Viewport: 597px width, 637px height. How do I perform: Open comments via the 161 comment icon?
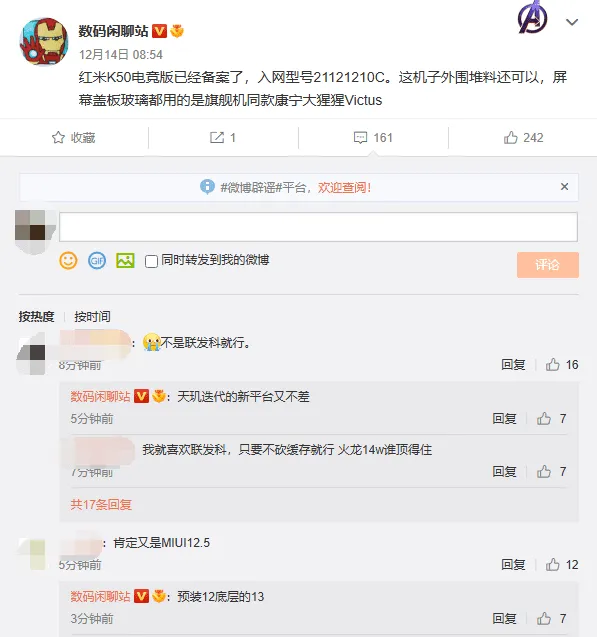coord(373,138)
